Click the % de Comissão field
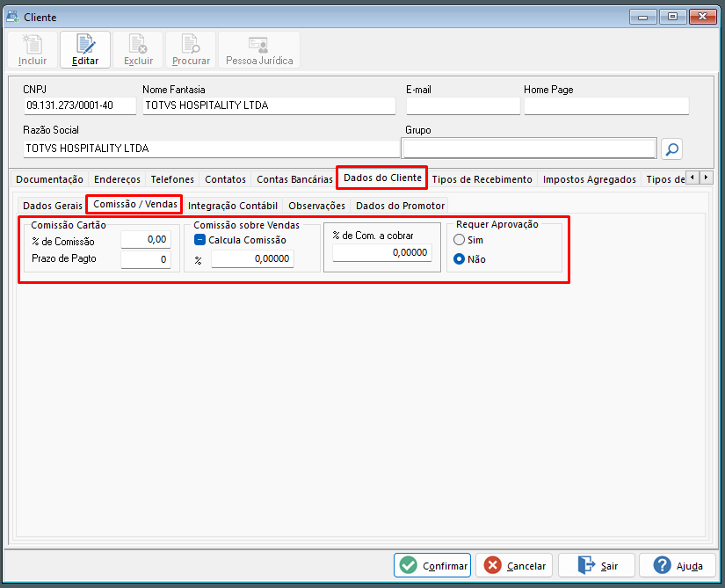The width and height of the screenshot is (725, 588). (x=146, y=239)
